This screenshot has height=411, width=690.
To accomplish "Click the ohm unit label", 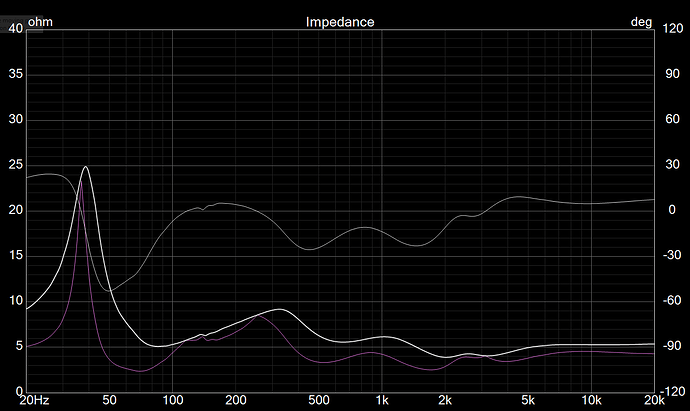I will (40, 21).
